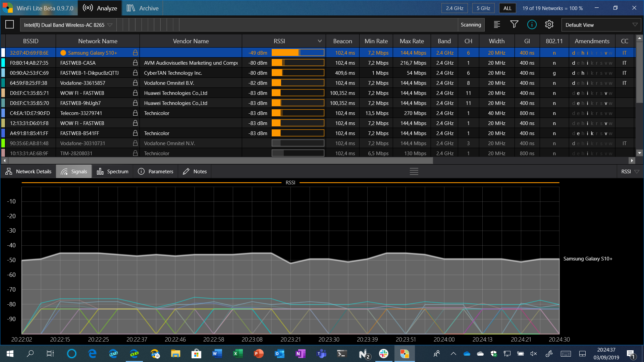Sort by the Vendor Name column header
This screenshot has width=644, height=362.
pyautogui.click(x=191, y=41)
